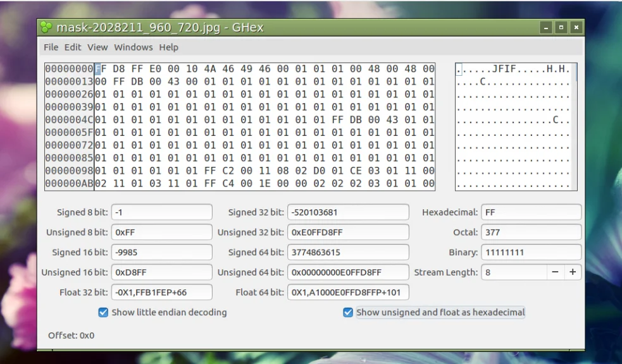Close the GHex window

pos(576,27)
